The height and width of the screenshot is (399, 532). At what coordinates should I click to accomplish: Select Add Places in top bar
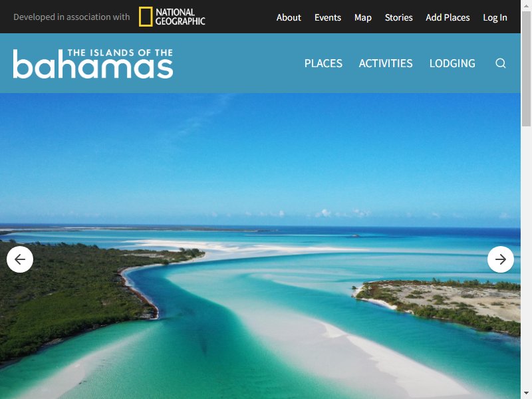tap(448, 17)
